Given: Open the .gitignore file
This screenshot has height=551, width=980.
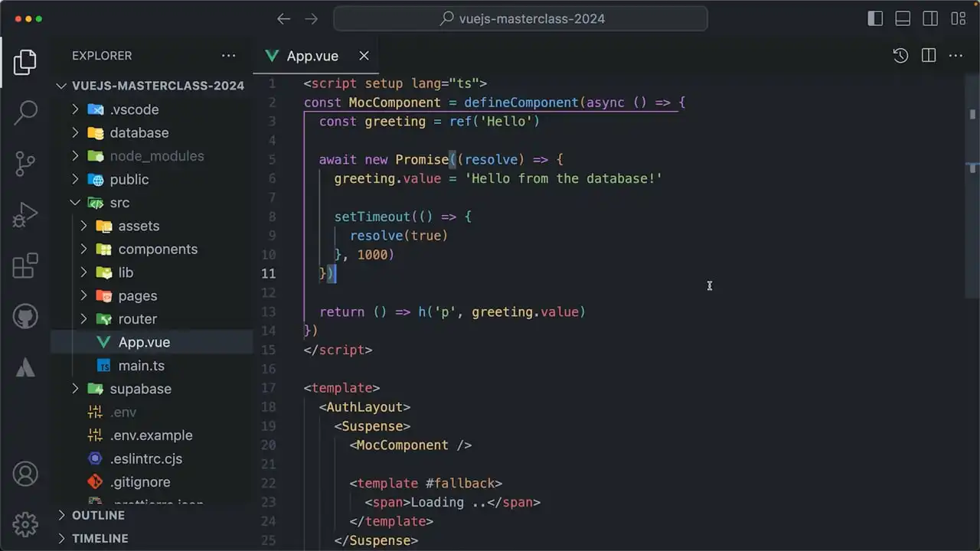Looking at the screenshot, I should [152, 482].
